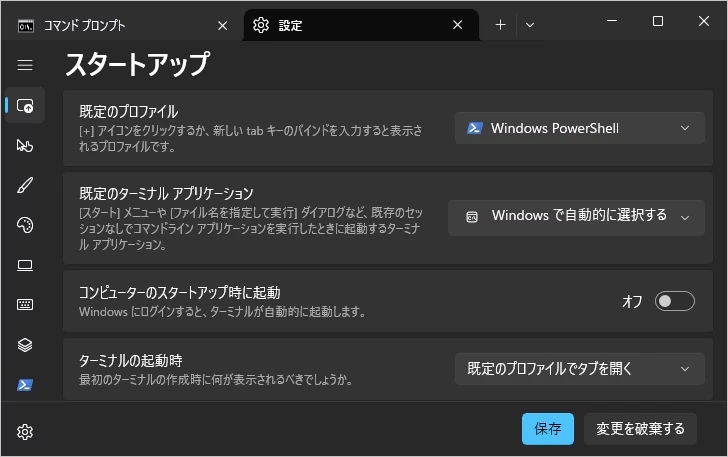
Task: Expand the 既定のプロファイル Windows PowerShell dropdown
Action: 580,128
